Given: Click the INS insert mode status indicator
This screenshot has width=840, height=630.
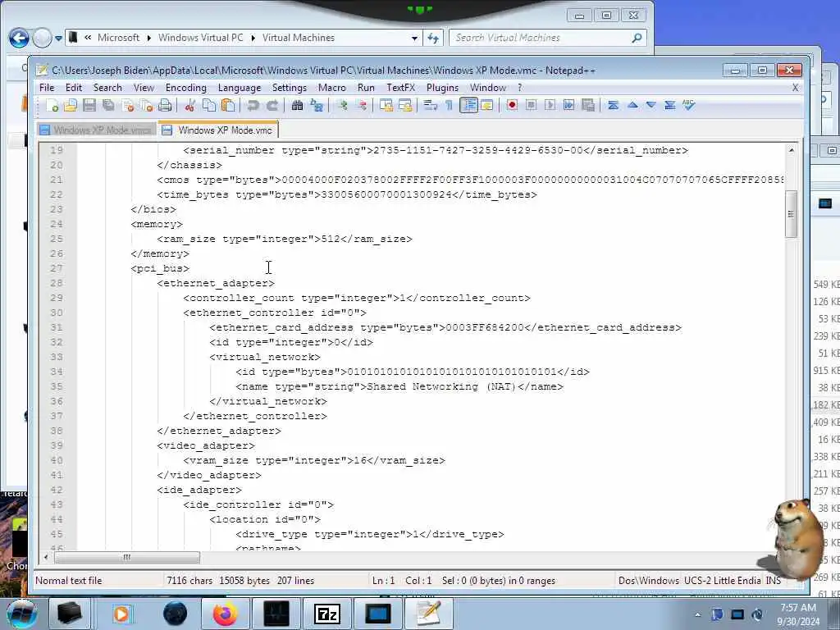Looking at the screenshot, I should [x=774, y=580].
